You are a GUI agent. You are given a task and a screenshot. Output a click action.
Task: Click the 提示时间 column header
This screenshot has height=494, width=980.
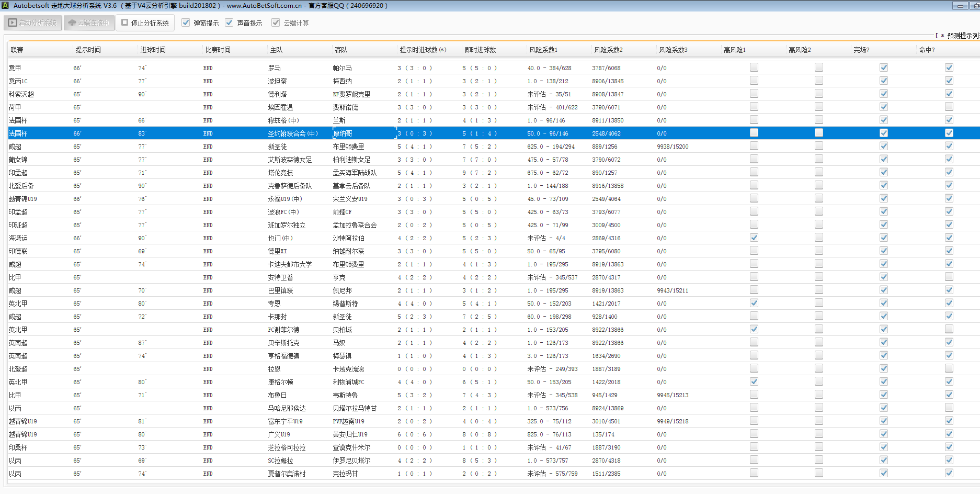[88, 50]
